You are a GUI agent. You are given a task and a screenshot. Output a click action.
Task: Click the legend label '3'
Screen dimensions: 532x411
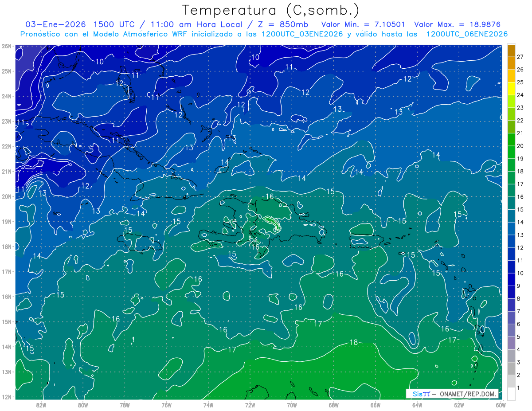tap(518, 362)
